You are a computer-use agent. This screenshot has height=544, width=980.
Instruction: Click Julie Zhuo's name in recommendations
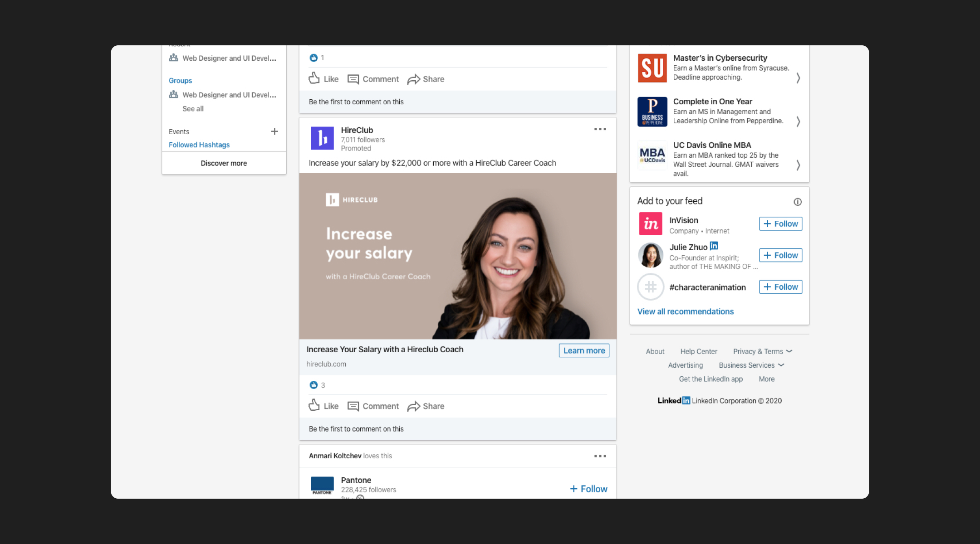click(x=688, y=247)
